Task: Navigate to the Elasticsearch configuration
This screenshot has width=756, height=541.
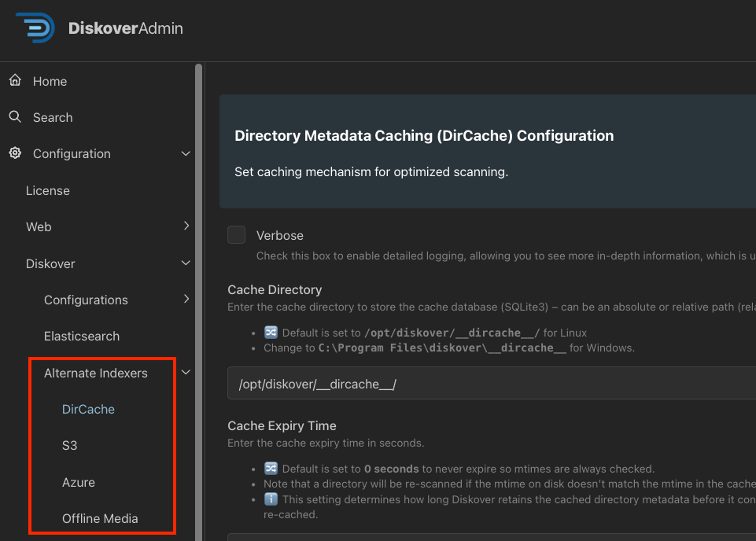Action: 81,336
